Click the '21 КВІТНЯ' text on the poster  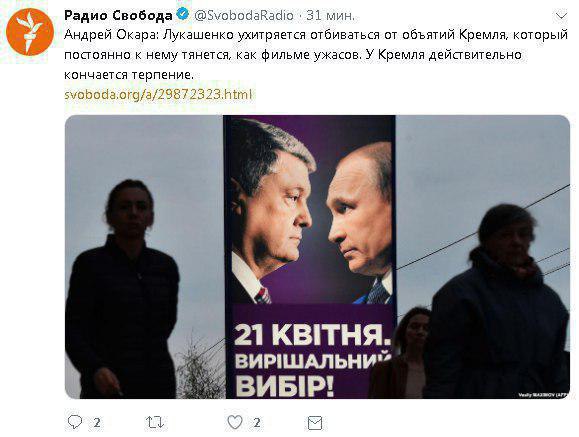tap(312, 335)
